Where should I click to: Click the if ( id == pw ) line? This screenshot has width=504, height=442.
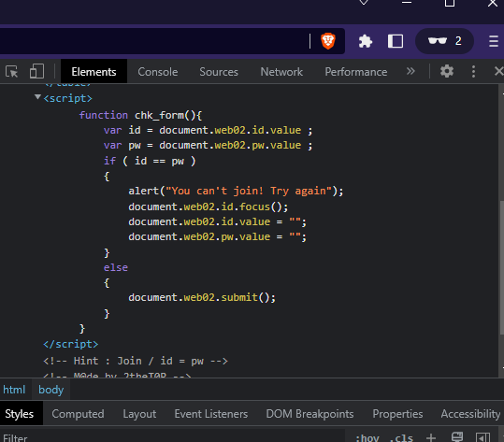click(150, 161)
